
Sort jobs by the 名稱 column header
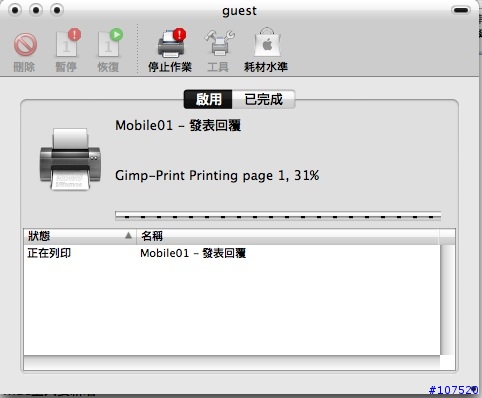coord(288,236)
